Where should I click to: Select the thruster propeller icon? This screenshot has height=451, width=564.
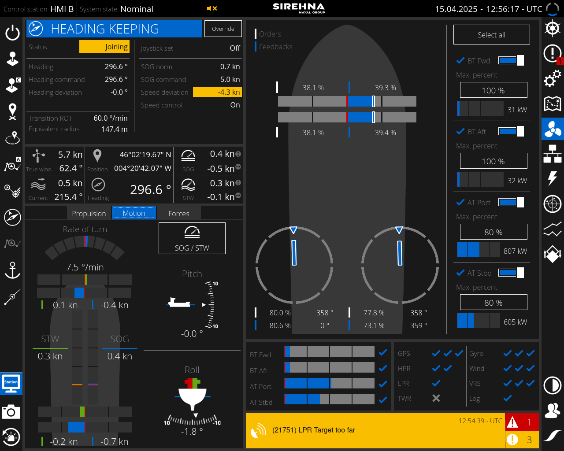552,129
